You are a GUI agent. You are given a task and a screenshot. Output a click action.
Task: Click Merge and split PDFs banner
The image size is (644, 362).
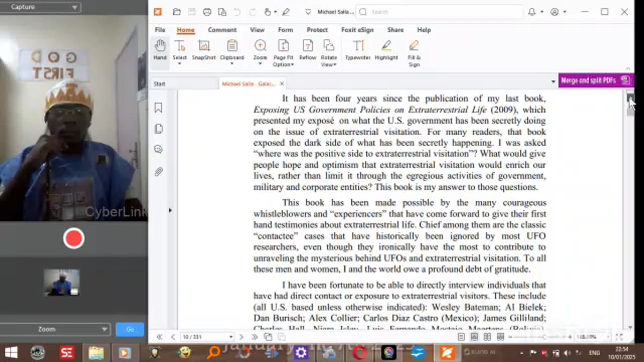click(x=596, y=80)
